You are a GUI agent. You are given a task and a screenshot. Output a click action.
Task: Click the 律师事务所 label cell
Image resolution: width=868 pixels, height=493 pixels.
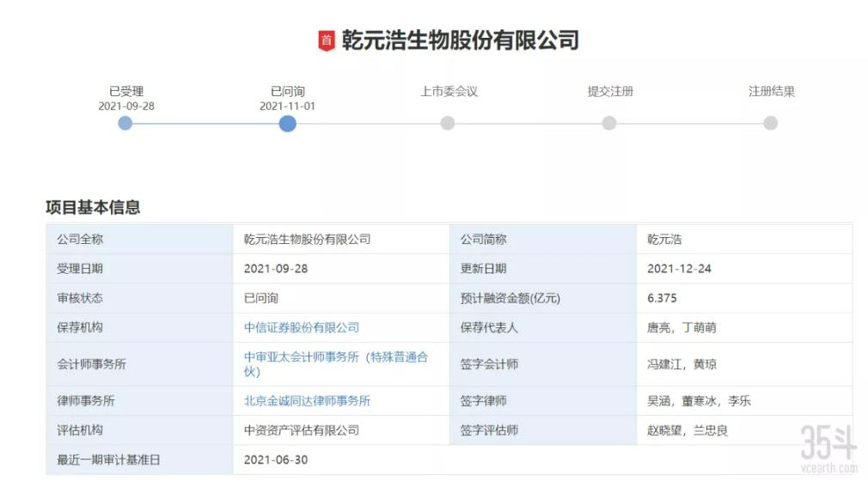(x=139, y=400)
